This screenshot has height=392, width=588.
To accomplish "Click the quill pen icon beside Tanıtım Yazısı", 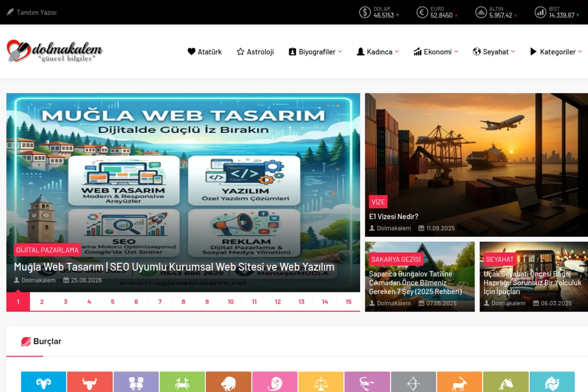I will point(10,12).
